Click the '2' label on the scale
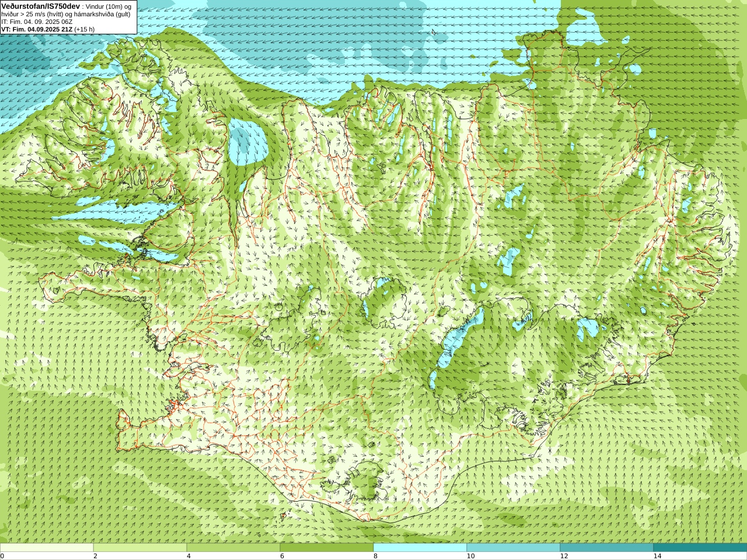 pyautogui.click(x=95, y=556)
